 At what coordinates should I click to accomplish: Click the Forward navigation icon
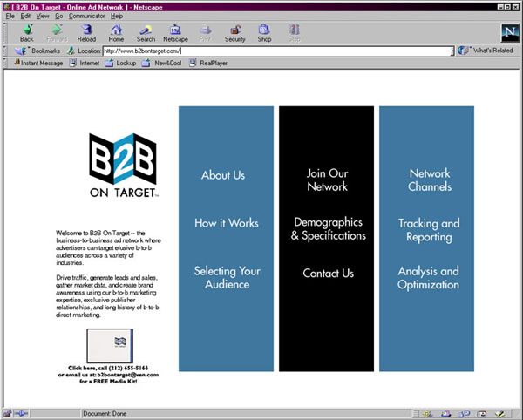[57, 33]
